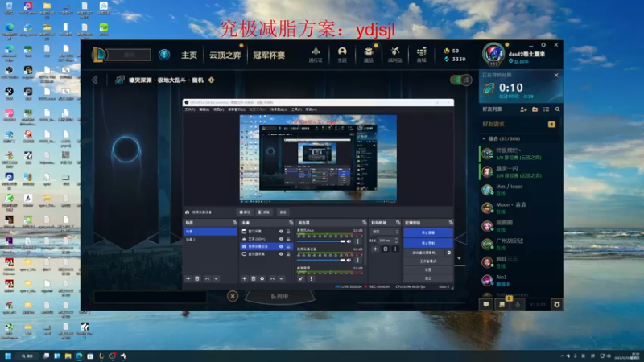
Task: Lock the 窗口采集 source
Action: (288, 232)
